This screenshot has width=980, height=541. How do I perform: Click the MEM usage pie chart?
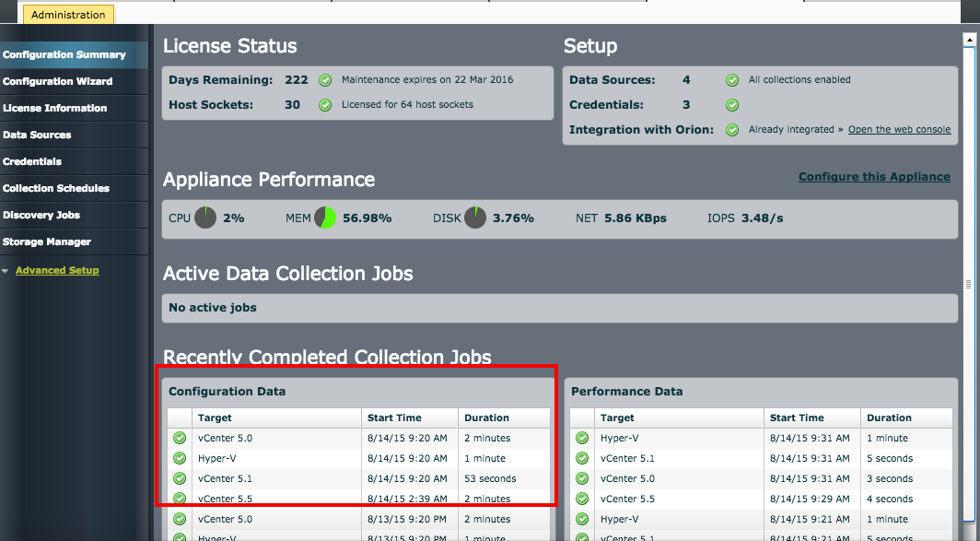tap(325, 218)
